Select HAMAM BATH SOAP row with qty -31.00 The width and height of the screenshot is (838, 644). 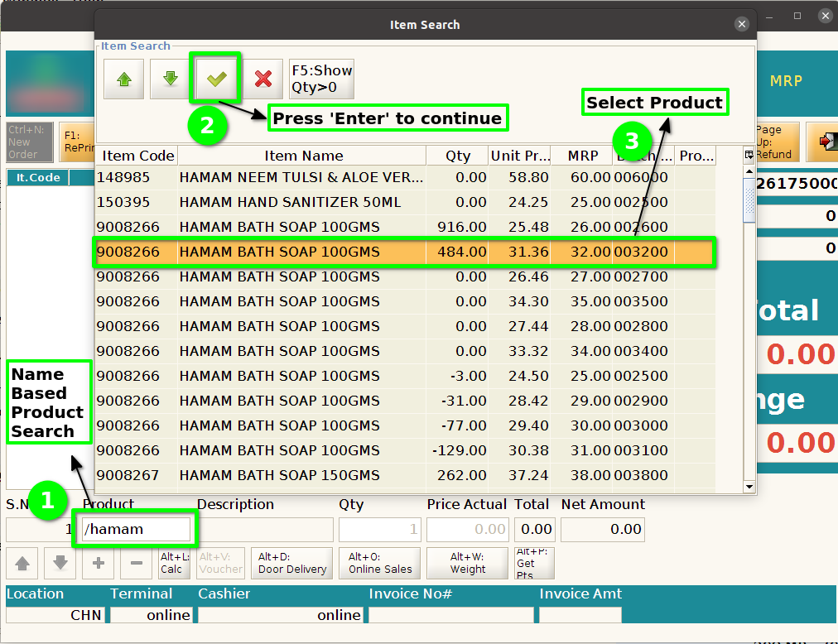(405, 401)
